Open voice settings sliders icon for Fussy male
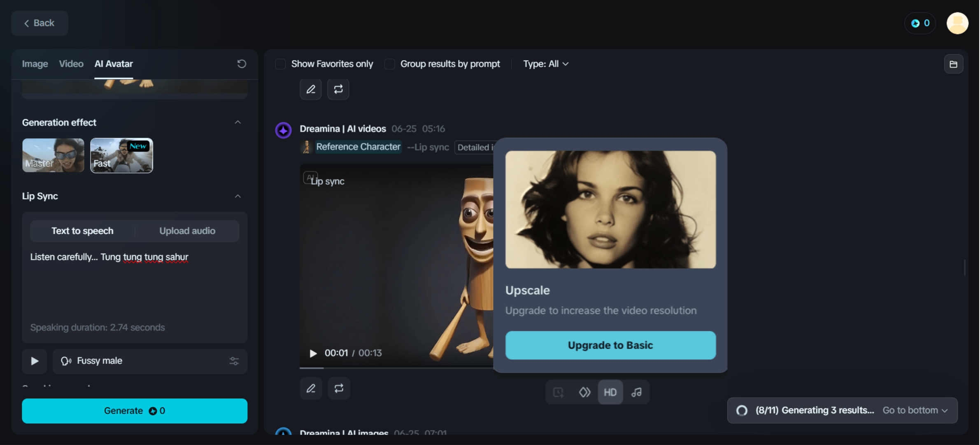The height and width of the screenshot is (445, 980). coord(234,361)
